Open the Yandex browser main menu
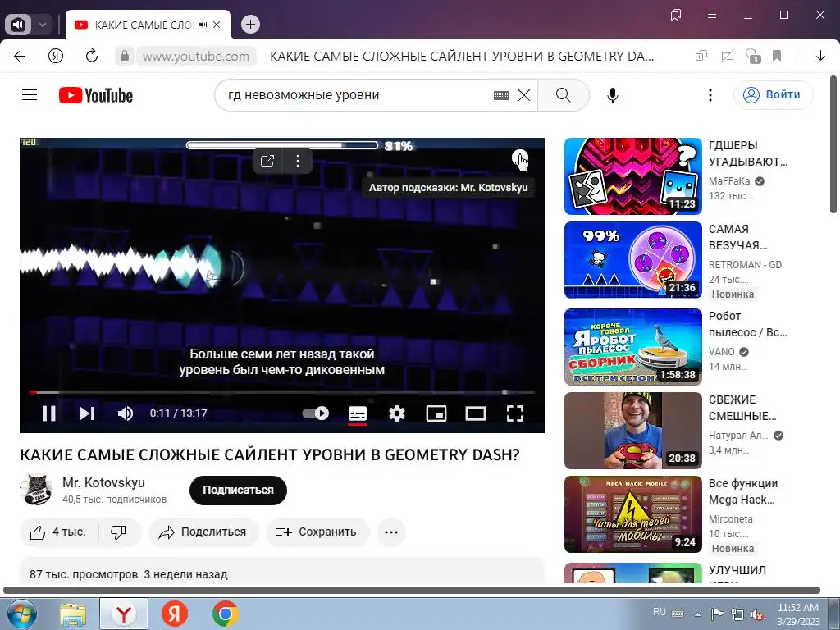The width and height of the screenshot is (840, 630). (711, 15)
